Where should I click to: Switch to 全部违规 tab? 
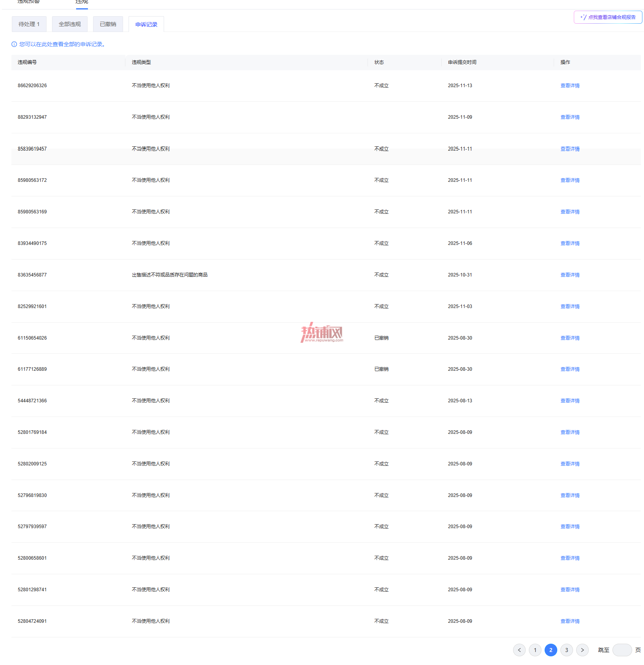(x=70, y=24)
